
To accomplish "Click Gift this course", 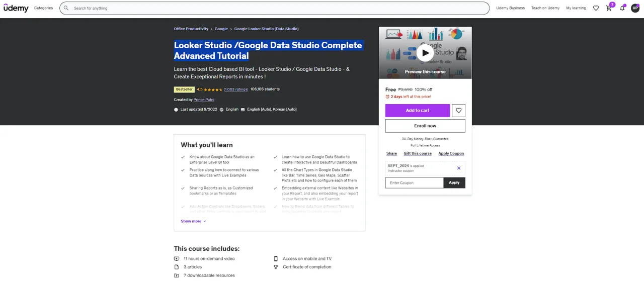I will click(x=418, y=153).
